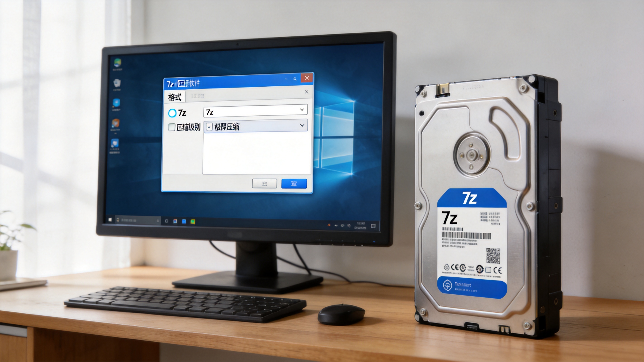Switch to the 格式 tab

click(175, 97)
